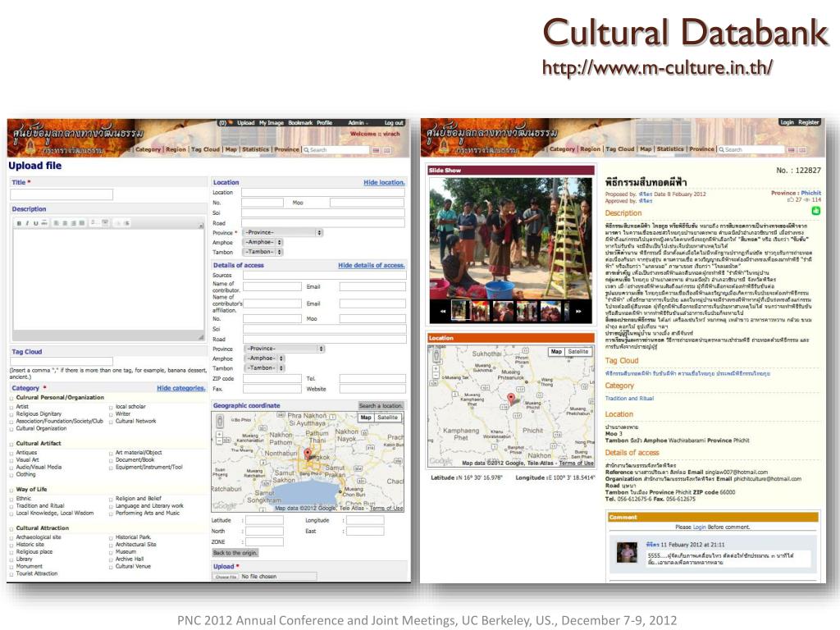Check the Archaeological site checkbox
The width and height of the screenshot is (840, 630).
pyautogui.click(x=11, y=538)
